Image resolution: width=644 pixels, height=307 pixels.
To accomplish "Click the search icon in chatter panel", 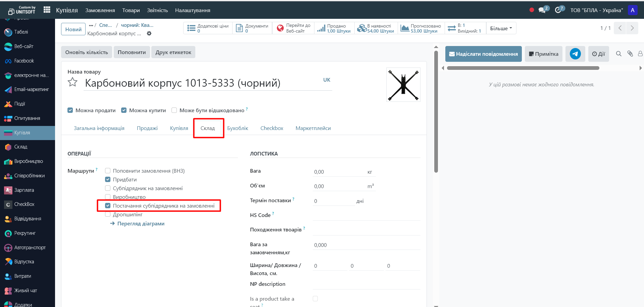I will (x=618, y=54).
